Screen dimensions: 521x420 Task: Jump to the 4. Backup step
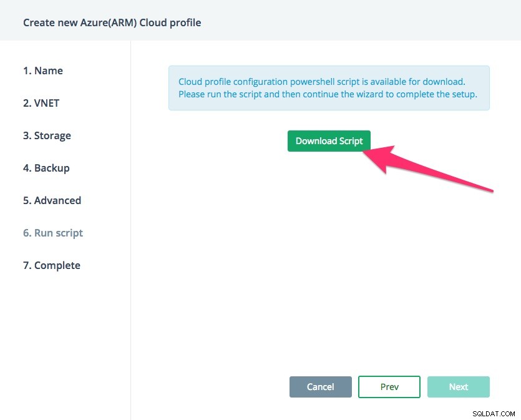pyautogui.click(x=46, y=168)
